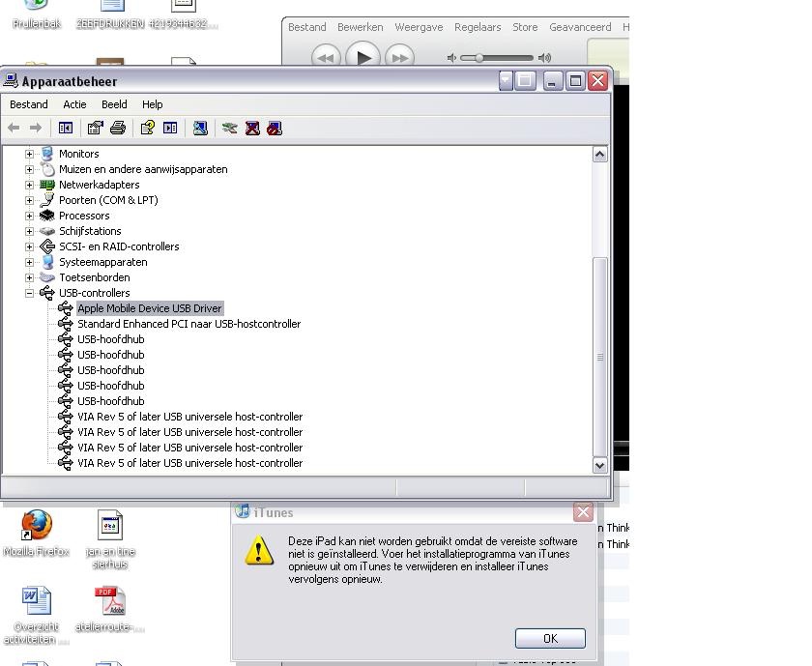Click the Forward arrow in Apparaatbeheer toolbar
Viewport: 812px width, 666px height.
pyautogui.click(x=35, y=128)
